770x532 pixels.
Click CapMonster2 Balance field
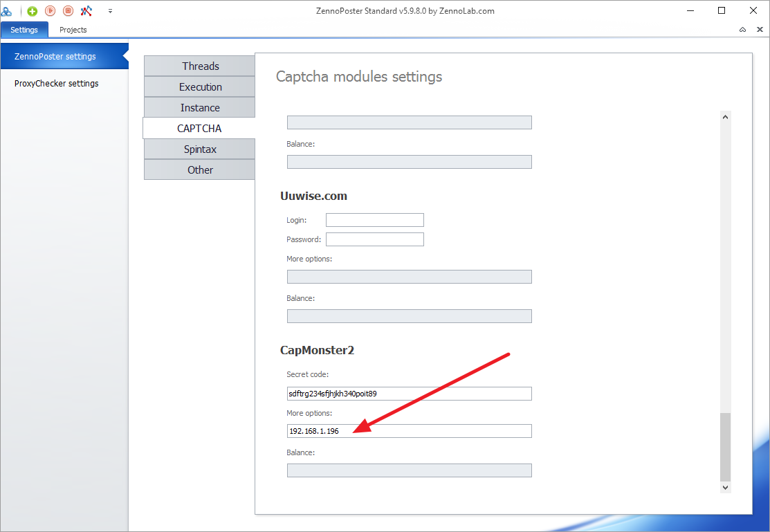tap(409, 470)
